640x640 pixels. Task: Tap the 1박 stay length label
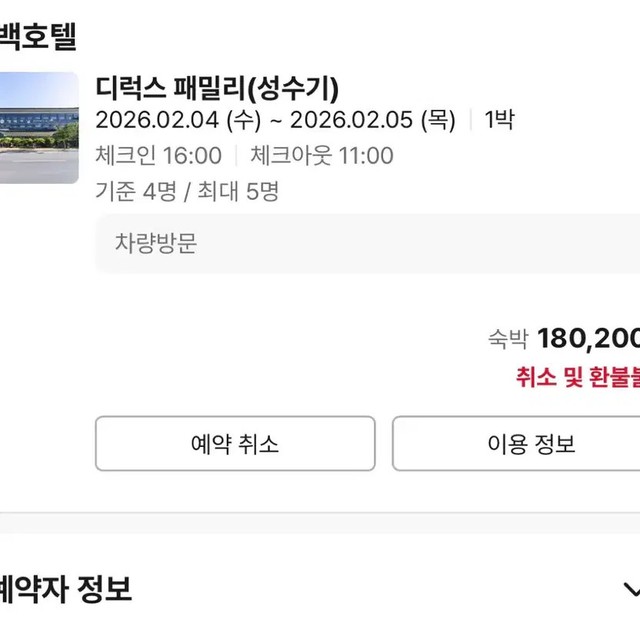pyautogui.click(x=499, y=121)
